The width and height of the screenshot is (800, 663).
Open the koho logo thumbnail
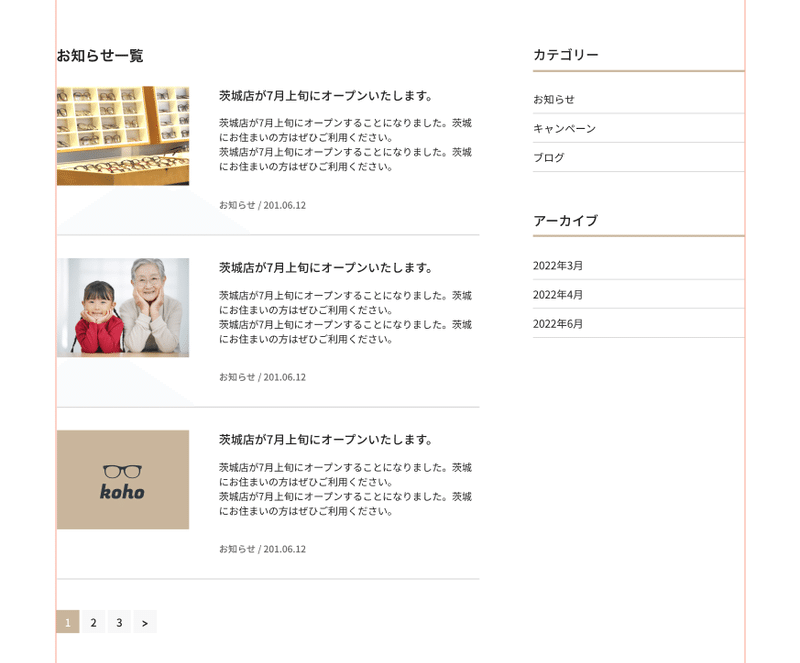click(123, 480)
